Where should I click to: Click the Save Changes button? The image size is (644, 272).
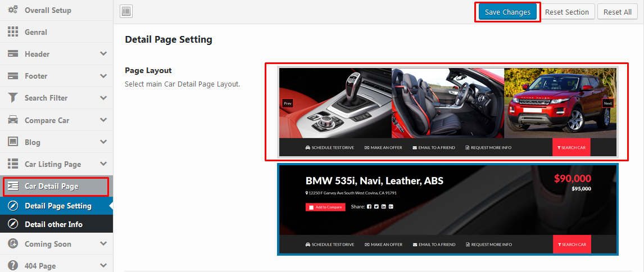coord(507,12)
